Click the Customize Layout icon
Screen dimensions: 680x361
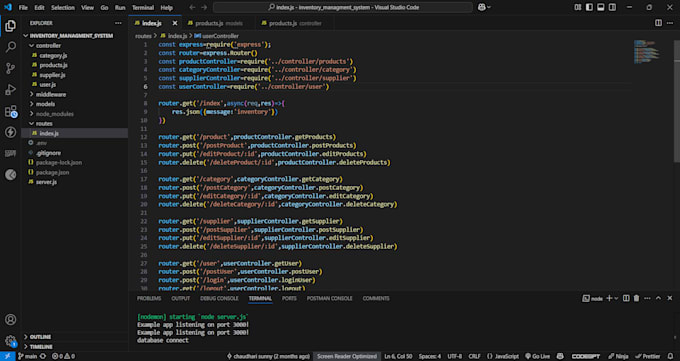coord(578,7)
